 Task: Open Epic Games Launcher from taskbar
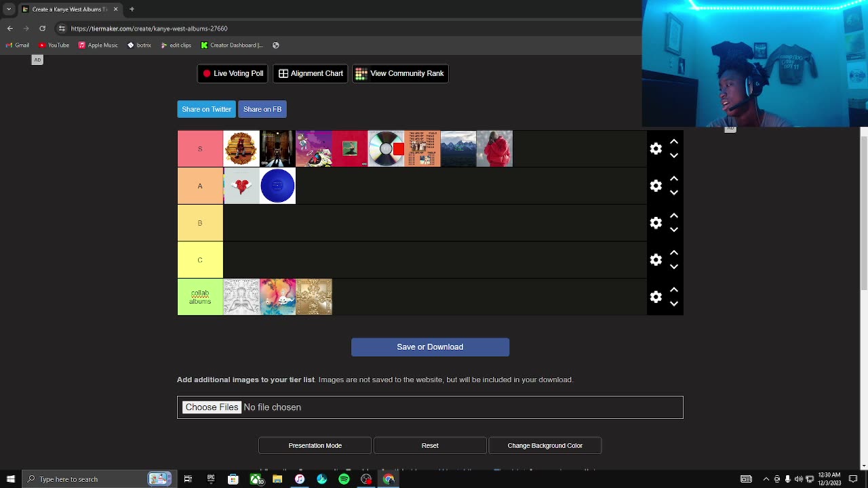point(211,479)
